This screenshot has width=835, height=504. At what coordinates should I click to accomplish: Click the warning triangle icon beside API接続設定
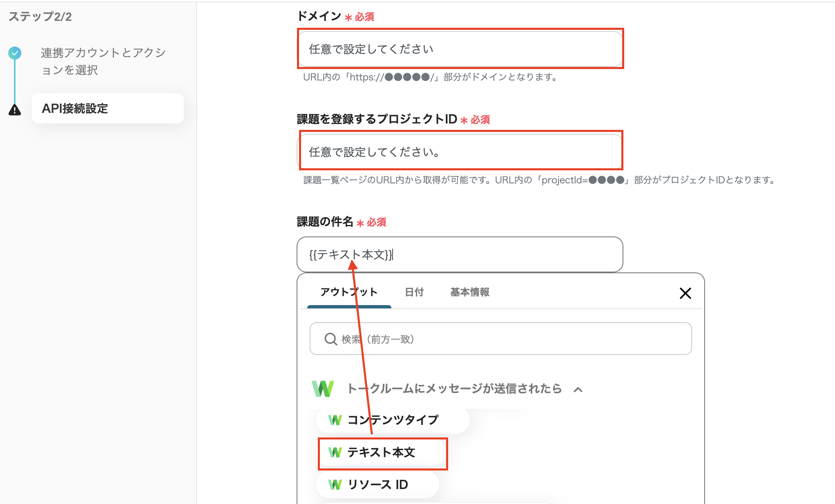point(15,109)
